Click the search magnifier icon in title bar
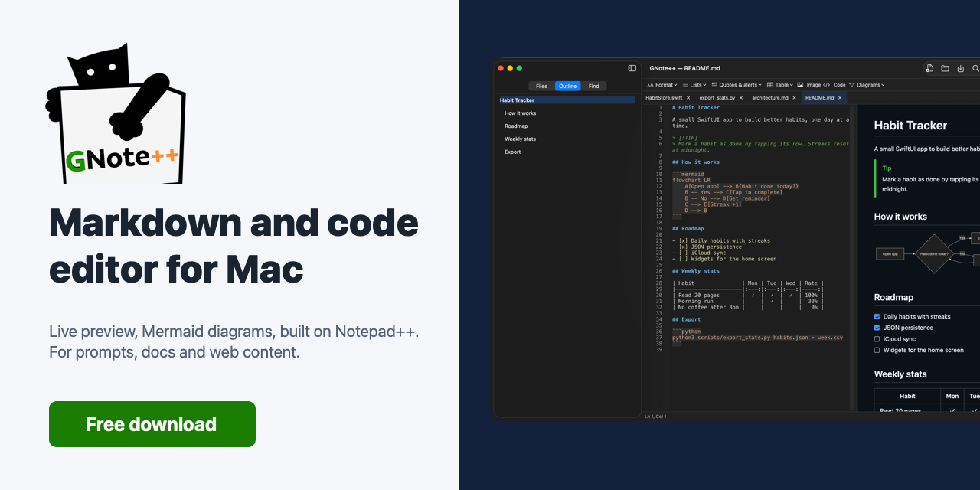 [975, 68]
